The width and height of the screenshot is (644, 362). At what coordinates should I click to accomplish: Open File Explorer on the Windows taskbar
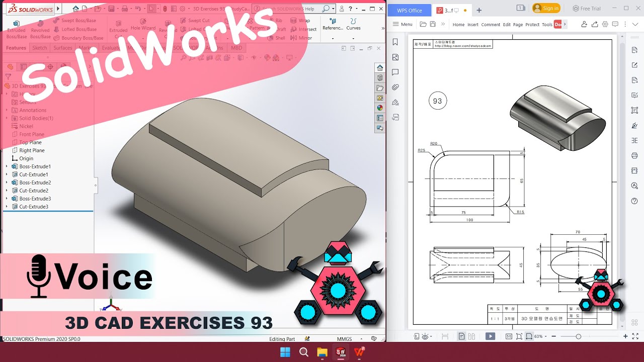coord(323,352)
